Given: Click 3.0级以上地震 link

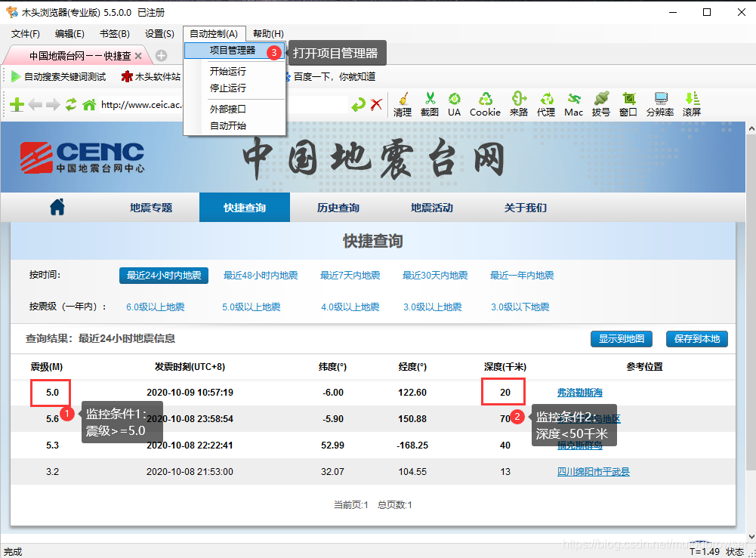Looking at the screenshot, I should coord(433,307).
